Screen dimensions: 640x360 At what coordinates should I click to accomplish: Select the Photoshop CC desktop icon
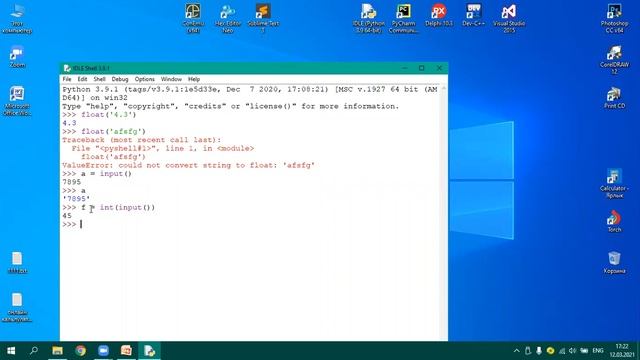pyautogui.click(x=614, y=19)
